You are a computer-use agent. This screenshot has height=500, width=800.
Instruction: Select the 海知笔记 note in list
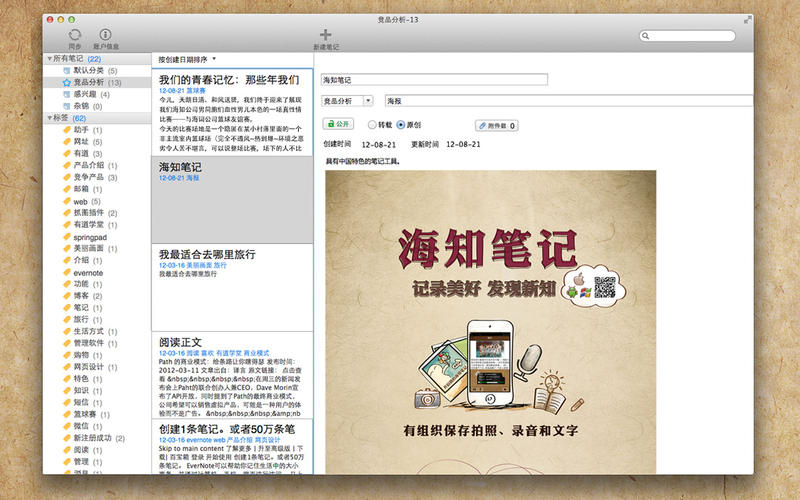[x=232, y=200]
